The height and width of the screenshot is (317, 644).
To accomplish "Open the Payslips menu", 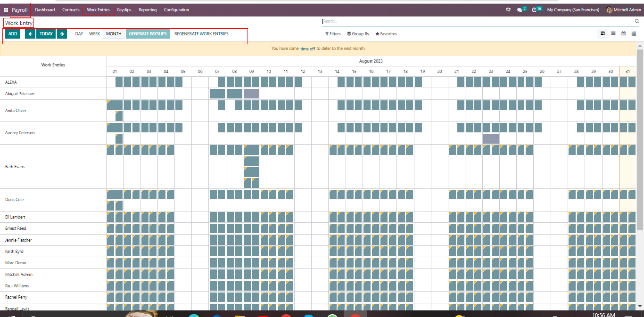I will [x=124, y=10].
